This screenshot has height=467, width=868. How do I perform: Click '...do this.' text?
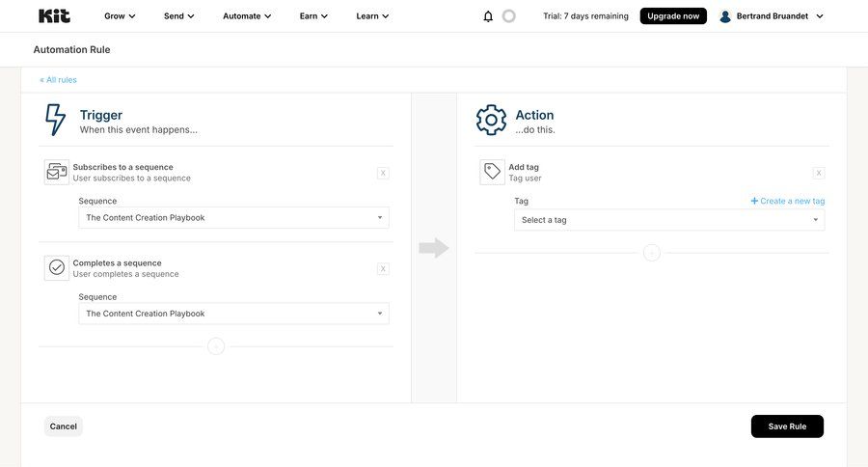(x=534, y=129)
